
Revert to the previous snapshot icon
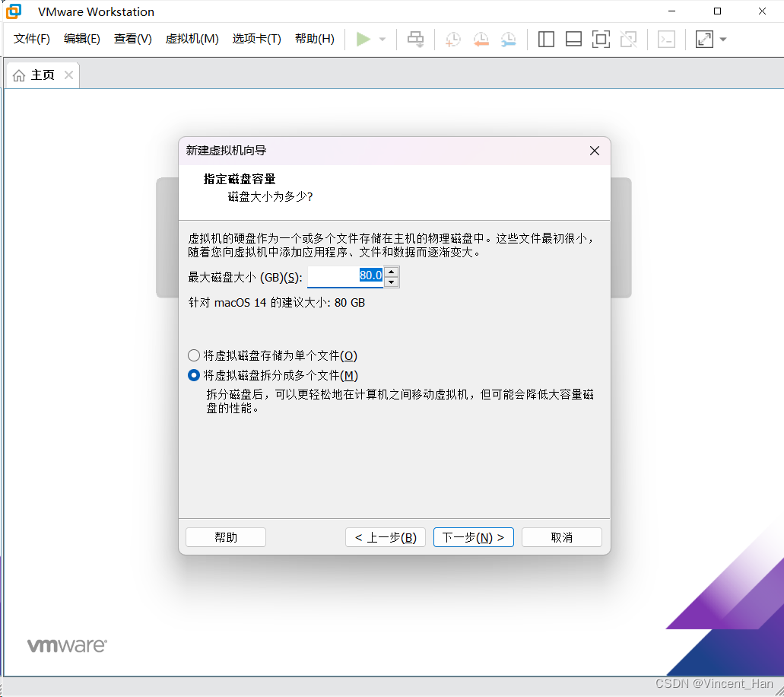[x=481, y=39]
